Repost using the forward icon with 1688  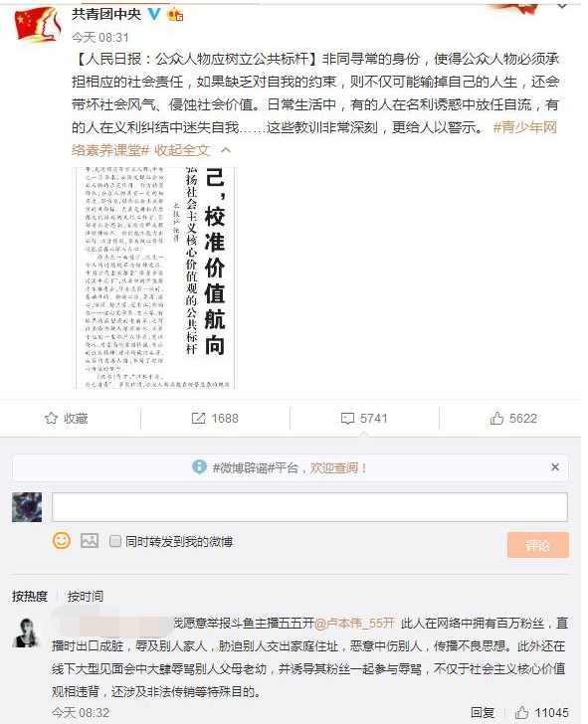tap(198, 419)
